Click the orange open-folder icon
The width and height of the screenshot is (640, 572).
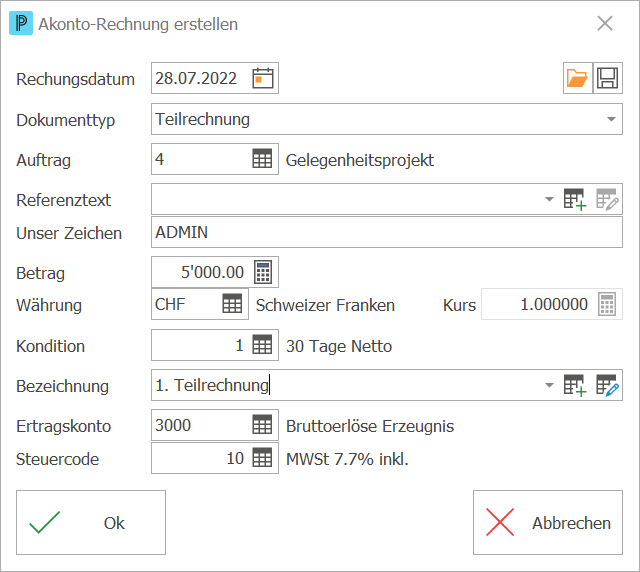pyautogui.click(x=577, y=78)
